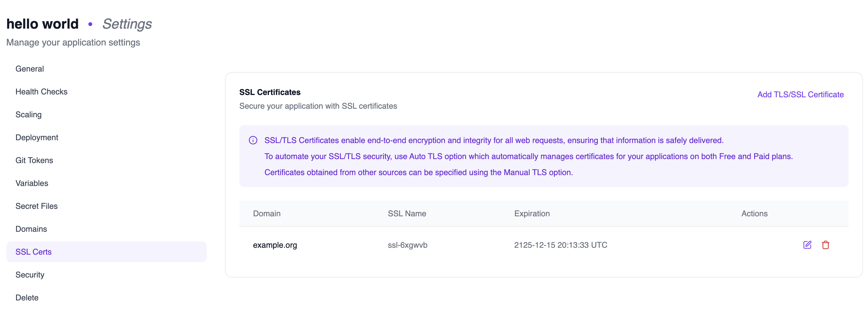Go to Health Checks settings
Image resolution: width=868 pixels, height=325 pixels.
[42, 92]
